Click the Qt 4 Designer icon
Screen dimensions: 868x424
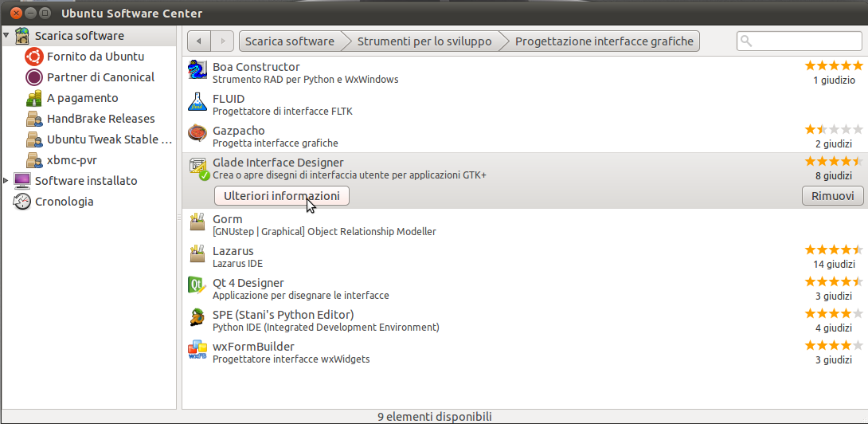tap(197, 286)
